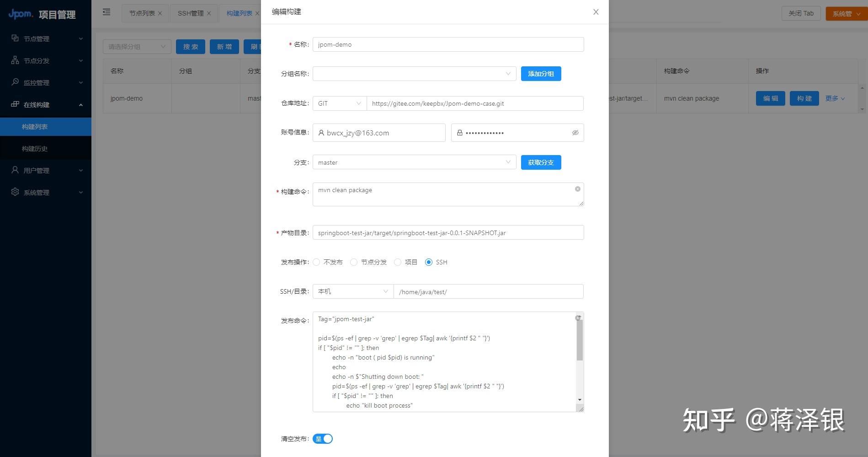This screenshot has width=868, height=457.
Task: Clear the 构建命令 text using its clear icon
Action: [x=578, y=189]
